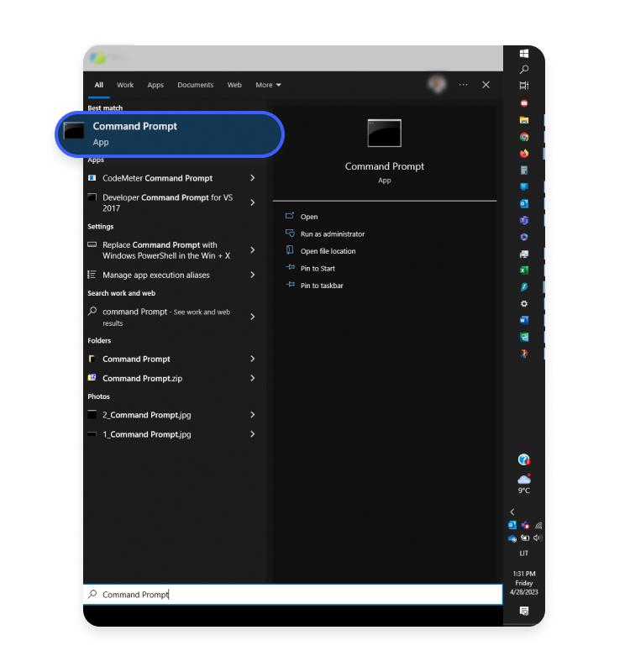
Task: Open the Calculator taskbar icon
Action: (523, 171)
